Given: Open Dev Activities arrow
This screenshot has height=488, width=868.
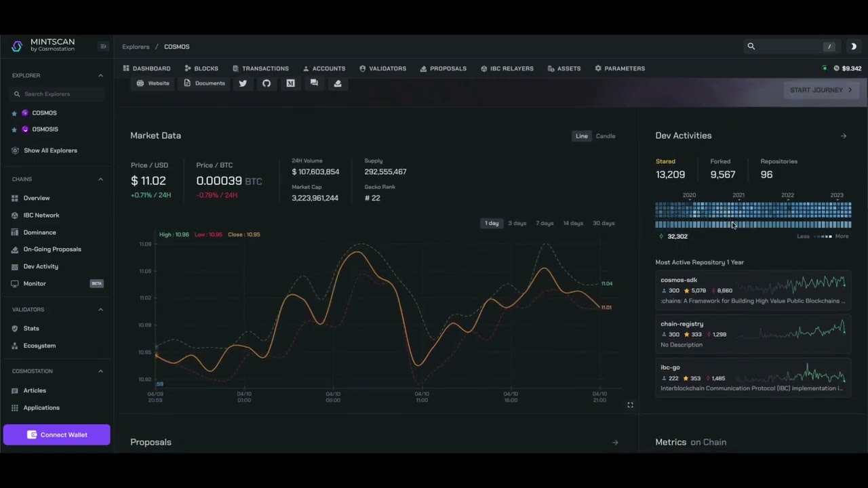Looking at the screenshot, I should pos(844,136).
